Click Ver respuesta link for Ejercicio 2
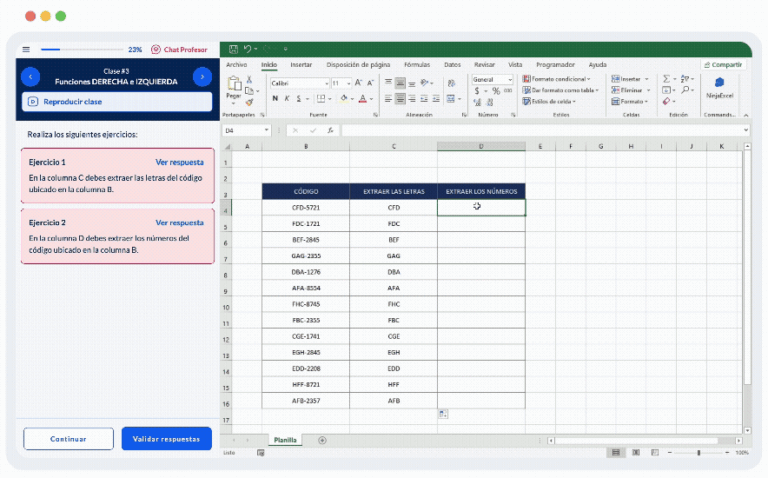The image size is (768, 478). [179, 222]
